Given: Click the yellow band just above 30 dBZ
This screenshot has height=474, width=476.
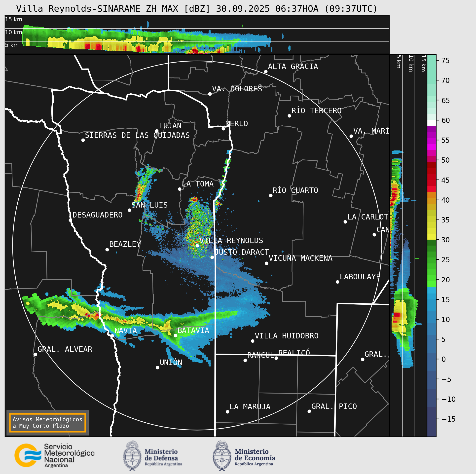Looking at the screenshot, I should coord(432,236).
